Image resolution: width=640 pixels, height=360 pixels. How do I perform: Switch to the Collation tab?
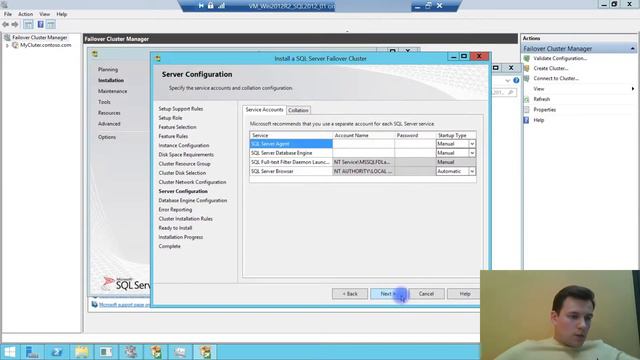[298, 110]
